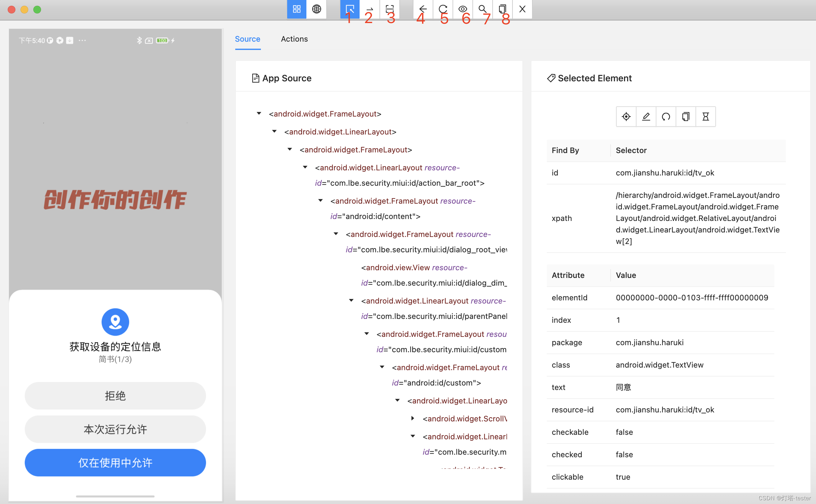Toggle the Start Recording eye icon
This screenshot has height=504, width=816.
[463, 9]
